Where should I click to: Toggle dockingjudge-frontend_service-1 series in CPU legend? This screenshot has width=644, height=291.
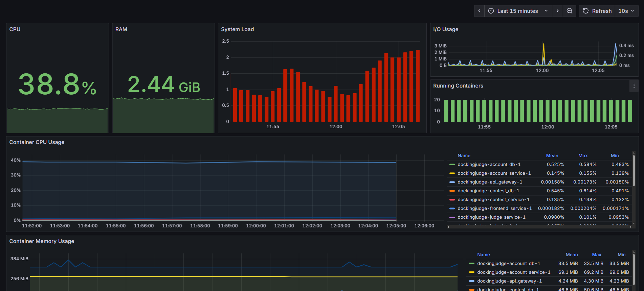tap(494, 208)
